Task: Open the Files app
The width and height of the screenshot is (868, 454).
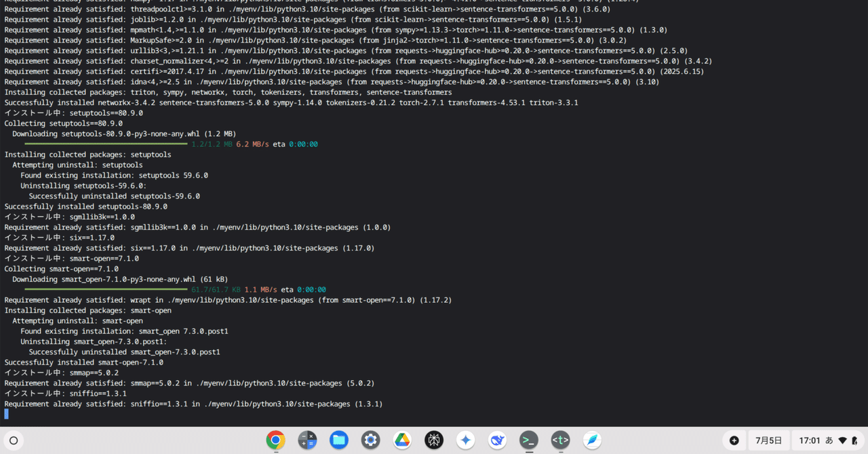Action: coord(338,440)
